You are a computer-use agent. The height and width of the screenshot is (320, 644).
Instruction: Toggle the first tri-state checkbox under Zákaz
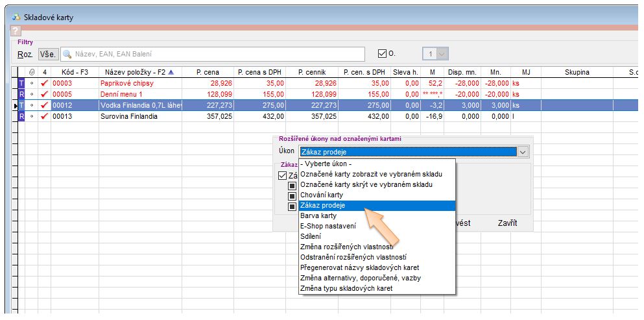tap(292, 186)
